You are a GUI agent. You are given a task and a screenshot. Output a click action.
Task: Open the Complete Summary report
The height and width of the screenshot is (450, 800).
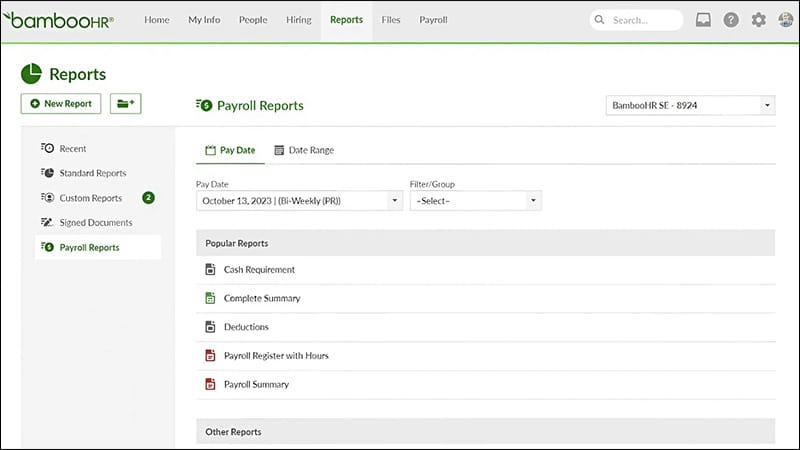tap(262, 298)
